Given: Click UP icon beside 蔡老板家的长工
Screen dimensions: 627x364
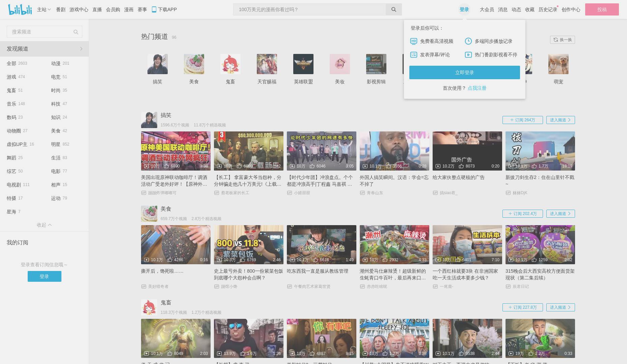Looking at the screenshot, I should click(217, 193).
